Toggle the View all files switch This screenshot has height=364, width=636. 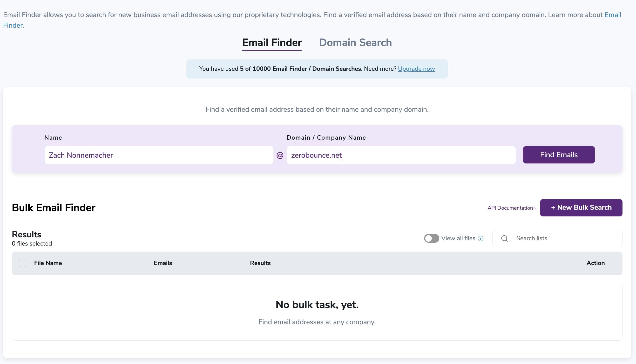point(431,238)
